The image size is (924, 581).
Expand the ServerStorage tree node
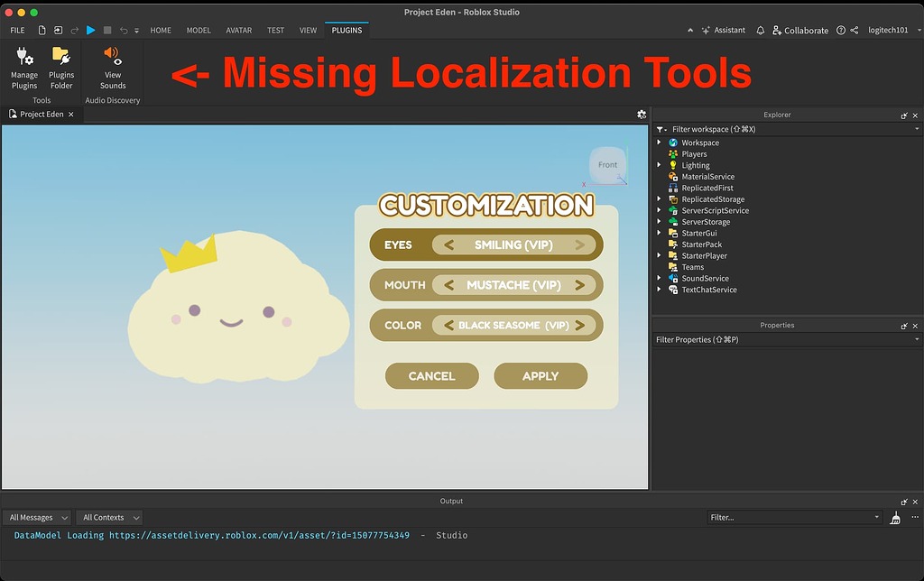point(659,222)
